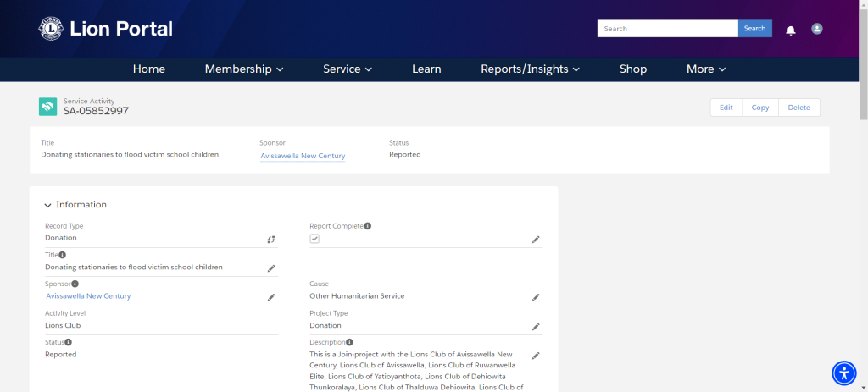Edit Sponsor pencil icon
The height and width of the screenshot is (392, 868).
[x=270, y=297]
